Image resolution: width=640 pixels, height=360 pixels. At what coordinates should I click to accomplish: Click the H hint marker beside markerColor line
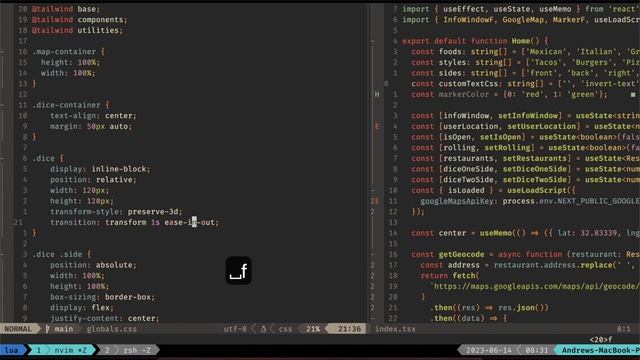(377, 94)
